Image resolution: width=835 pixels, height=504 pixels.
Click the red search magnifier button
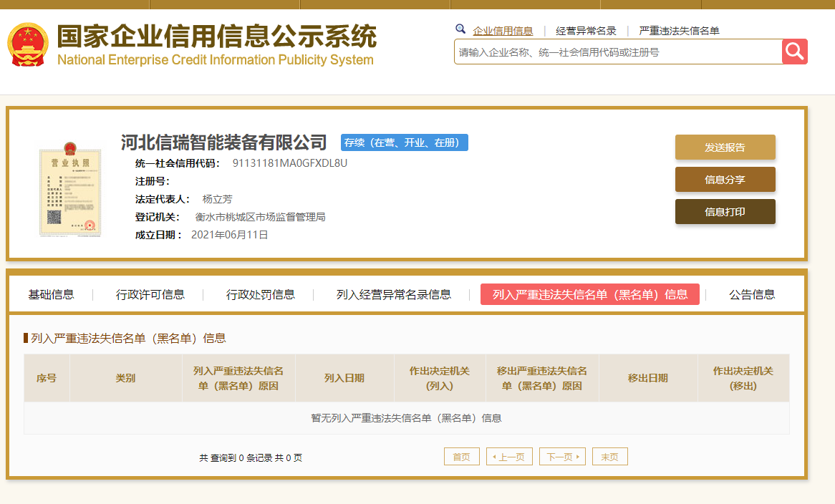[x=794, y=52]
